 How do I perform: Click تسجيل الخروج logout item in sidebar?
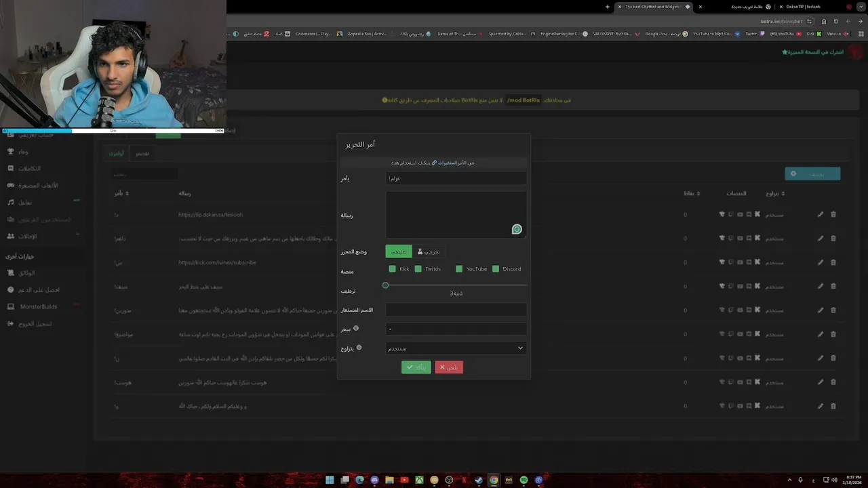(x=29, y=324)
